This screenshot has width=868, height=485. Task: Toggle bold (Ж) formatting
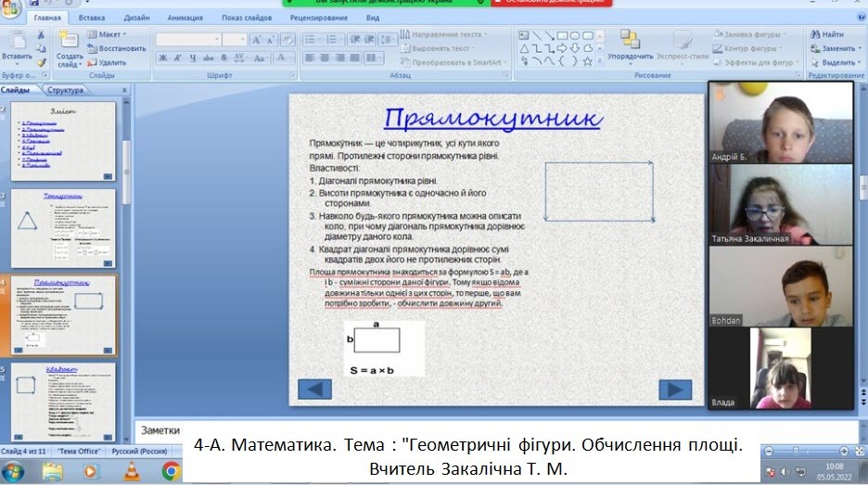[x=162, y=57]
